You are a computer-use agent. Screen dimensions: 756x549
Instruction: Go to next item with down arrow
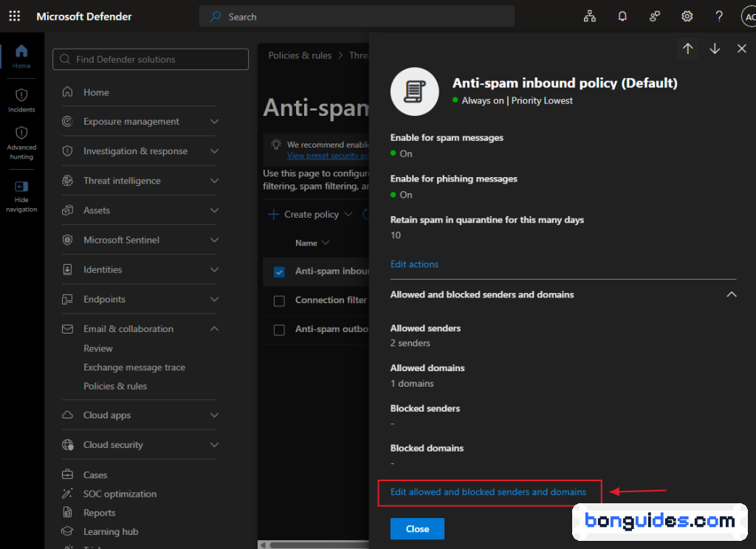point(715,48)
